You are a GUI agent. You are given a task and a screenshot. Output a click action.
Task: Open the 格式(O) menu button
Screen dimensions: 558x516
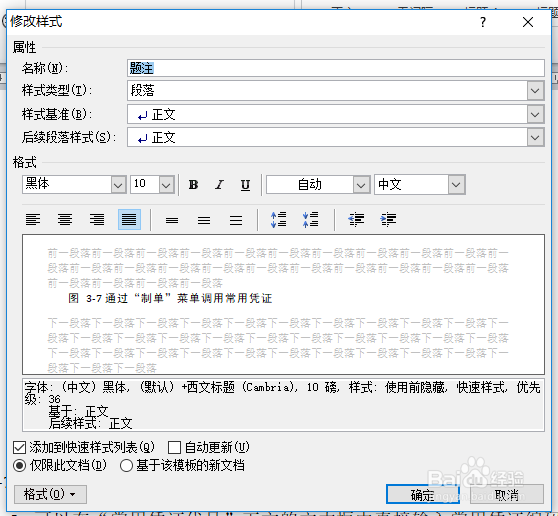pos(50,494)
